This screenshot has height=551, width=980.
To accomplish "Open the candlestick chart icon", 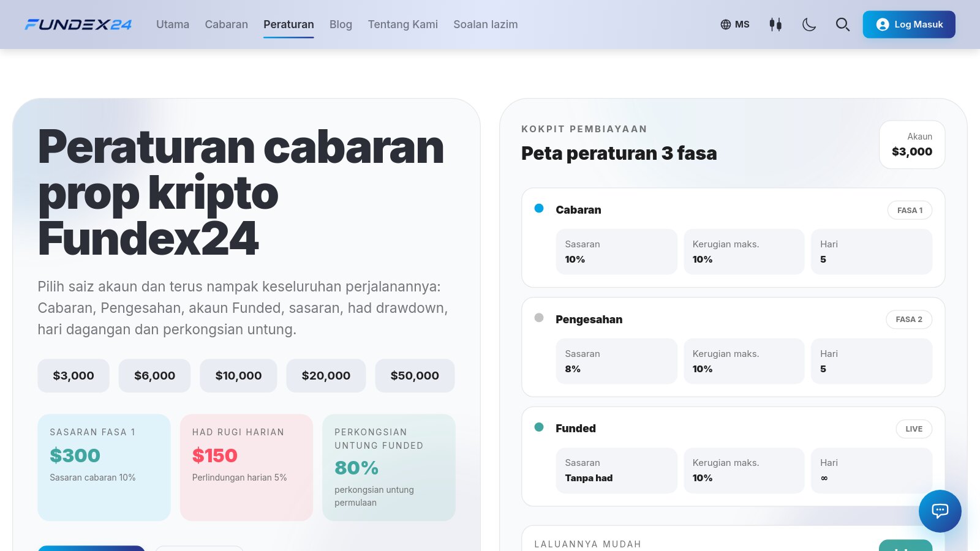I will (x=775, y=24).
